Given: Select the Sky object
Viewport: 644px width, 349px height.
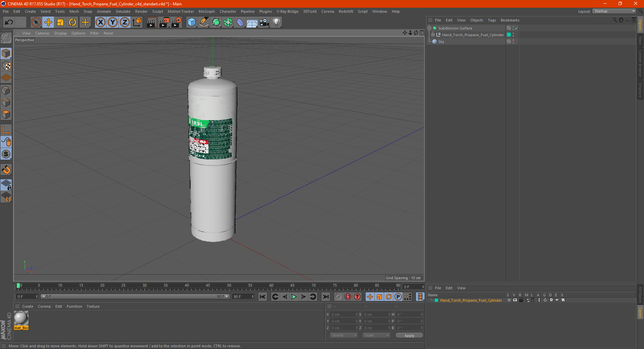Looking at the screenshot, I should click(x=441, y=42).
